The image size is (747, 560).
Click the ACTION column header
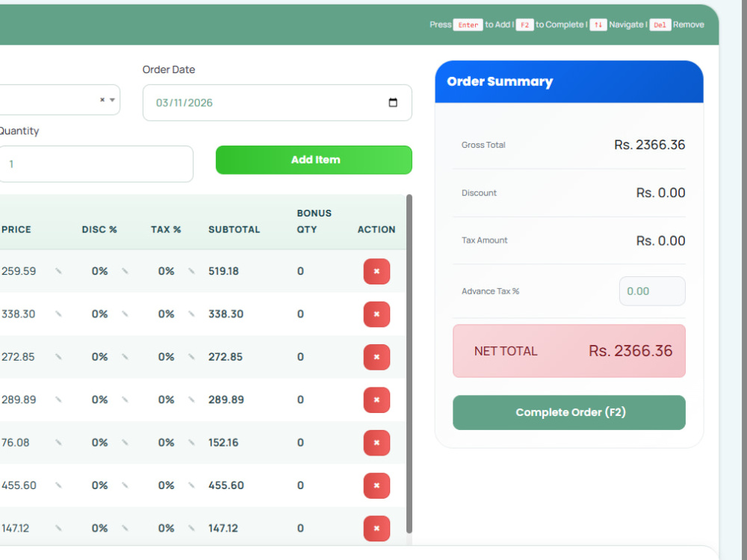[376, 229]
